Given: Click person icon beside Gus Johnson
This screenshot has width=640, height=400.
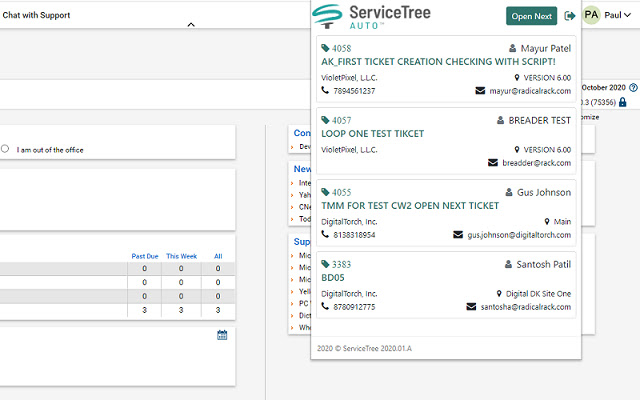Looking at the screenshot, I should click(509, 192).
